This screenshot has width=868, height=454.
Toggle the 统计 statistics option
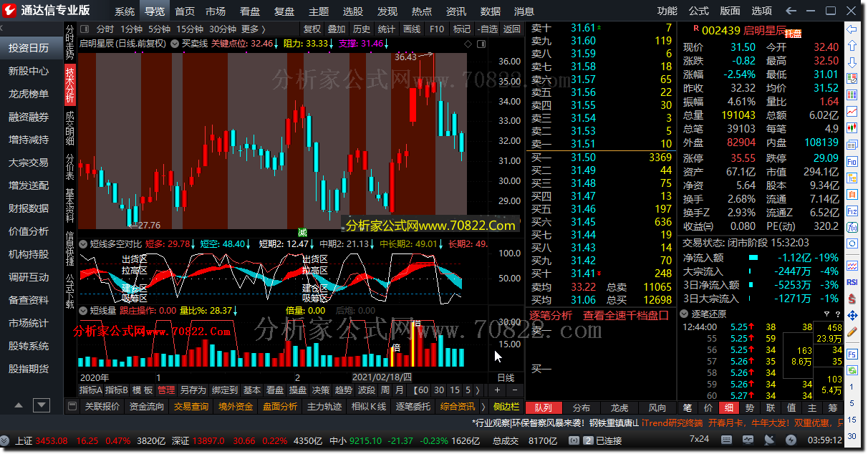[x=387, y=29]
